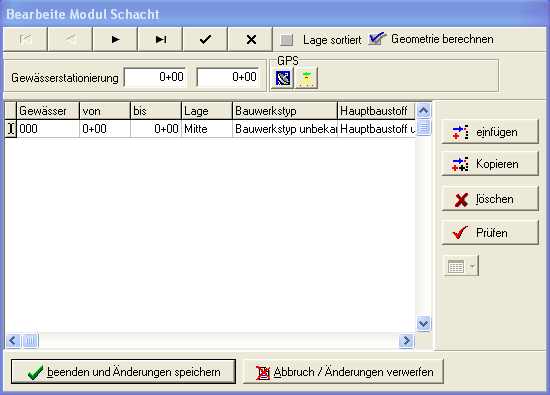The height and width of the screenshot is (395, 550).
Task: Click beenden und Änderungen speichern
Action: click(123, 372)
